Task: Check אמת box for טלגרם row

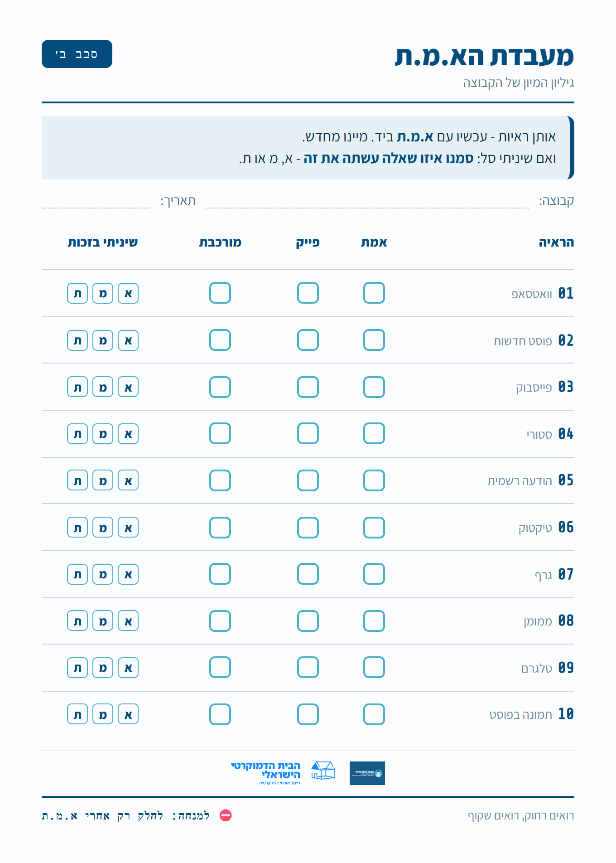Action: point(374,667)
